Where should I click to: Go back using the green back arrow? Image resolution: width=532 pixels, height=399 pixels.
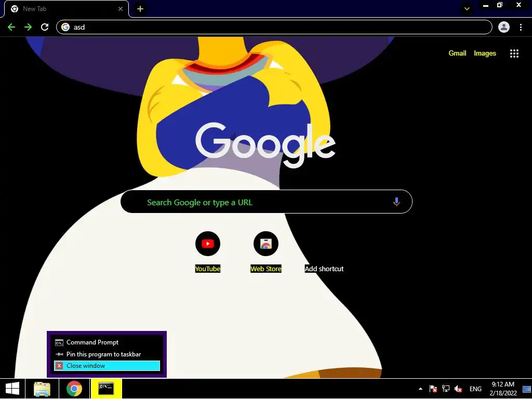11,27
